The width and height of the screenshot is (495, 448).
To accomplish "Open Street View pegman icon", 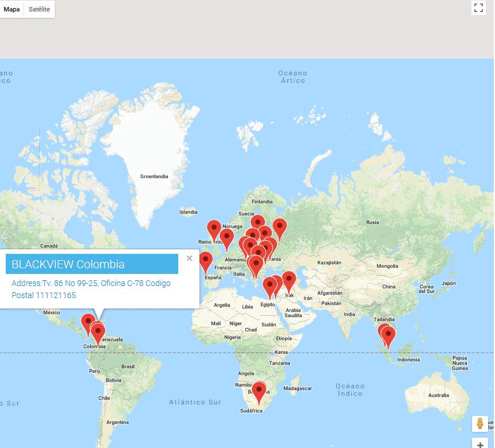I will 480,423.
